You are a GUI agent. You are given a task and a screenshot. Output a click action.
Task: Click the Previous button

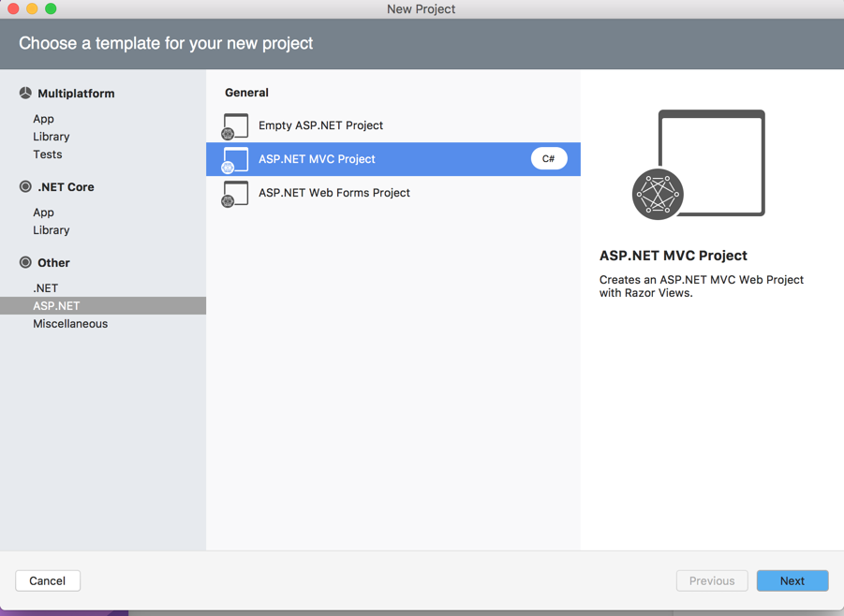click(712, 581)
